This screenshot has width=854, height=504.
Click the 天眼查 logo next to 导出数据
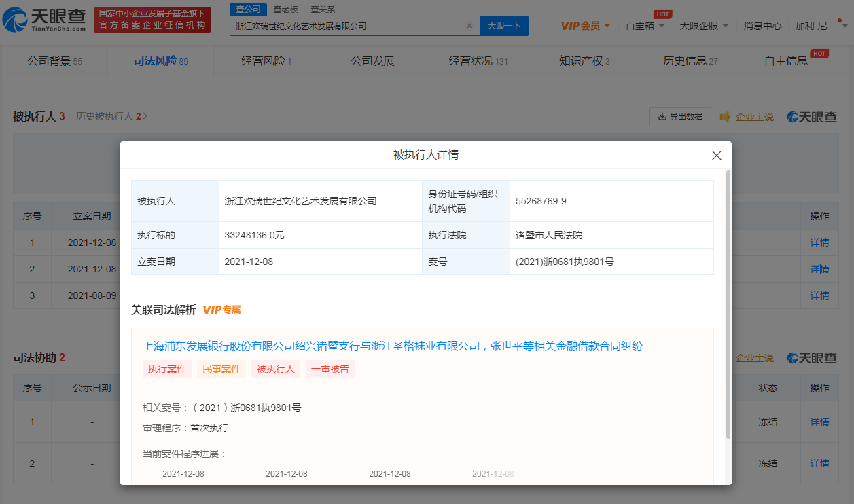coord(812,117)
